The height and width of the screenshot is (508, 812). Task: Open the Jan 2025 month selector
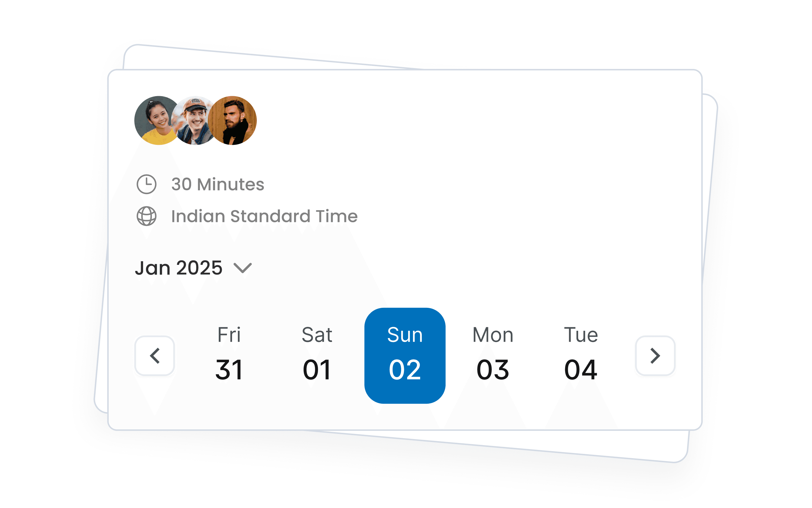(x=179, y=268)
